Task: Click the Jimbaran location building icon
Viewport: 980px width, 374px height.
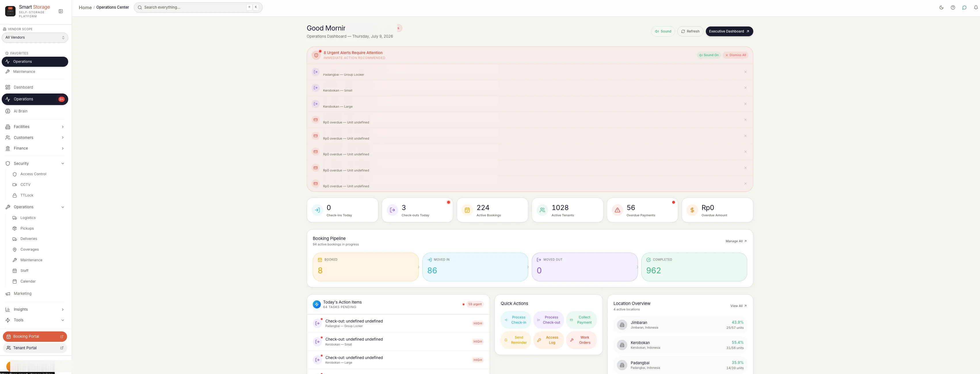Action: pos(622,325)
